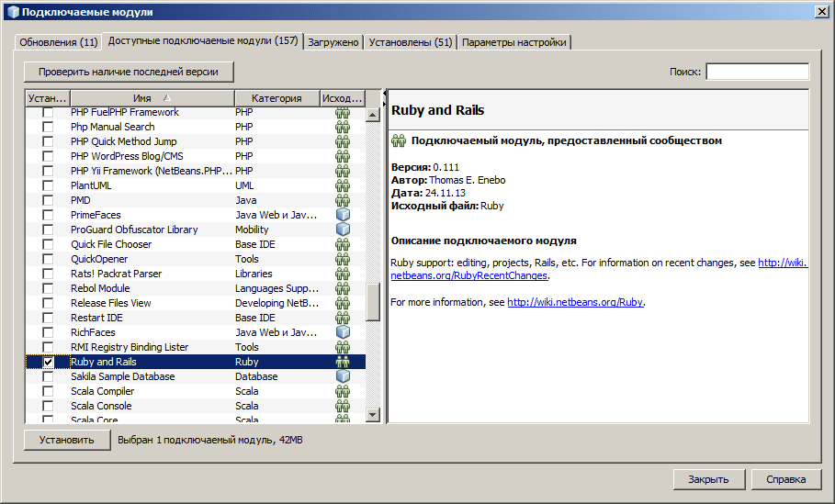Viewport: 835px width, 504px height.
Task: Click the Закрыть button
Action: (x=708, y=479)
